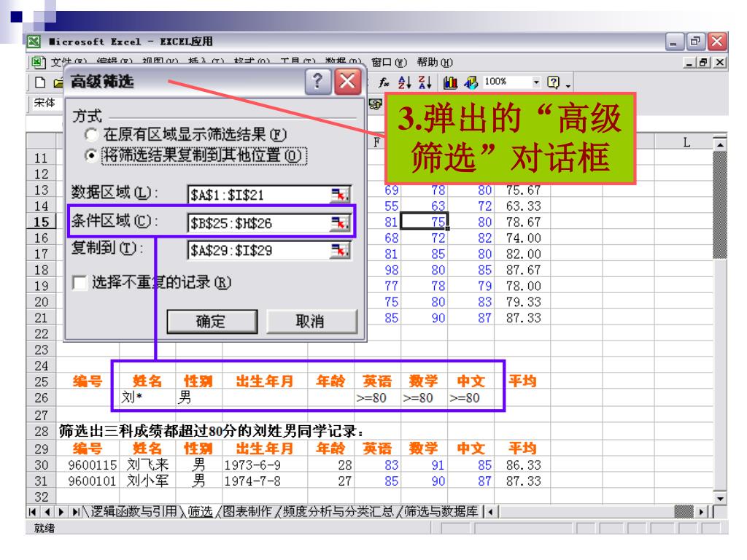Screen dimensions: 747x560
Task: Select row header 15
Action: point(41,222)
